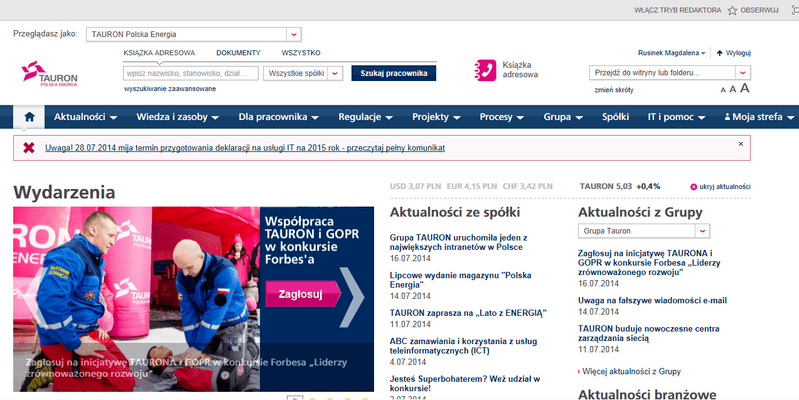
Task: Open the Grupa Tauron news filter dropdown
Action: (x=702, y=231)
